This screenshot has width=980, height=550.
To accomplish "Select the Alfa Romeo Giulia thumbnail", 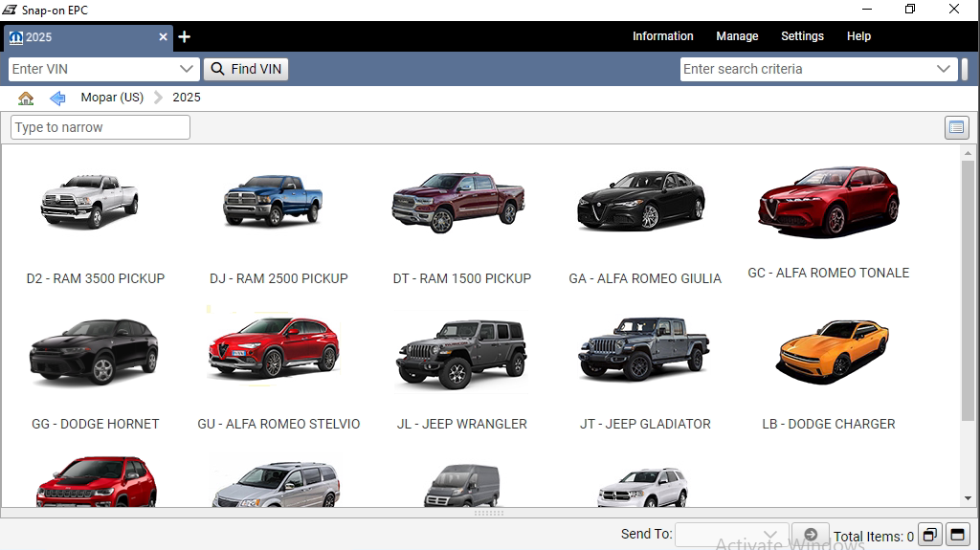I will [x=642, y=200].
